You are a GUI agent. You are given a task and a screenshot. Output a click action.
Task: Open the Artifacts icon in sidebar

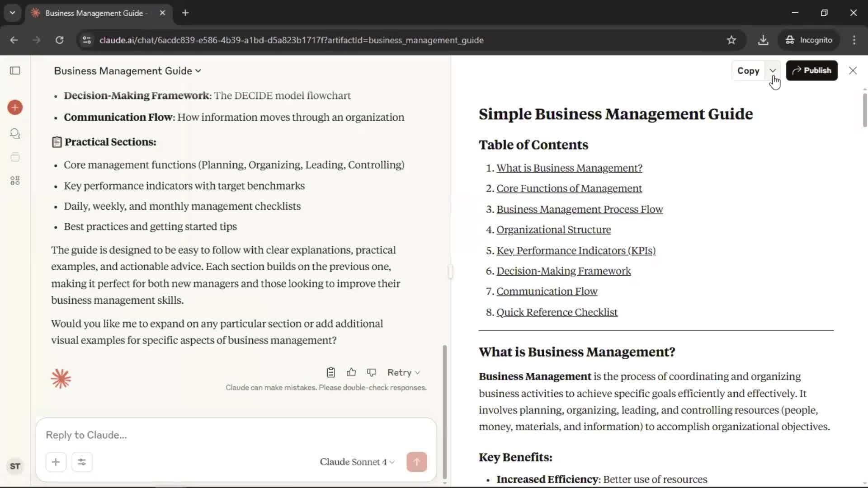tap(15, 181)
